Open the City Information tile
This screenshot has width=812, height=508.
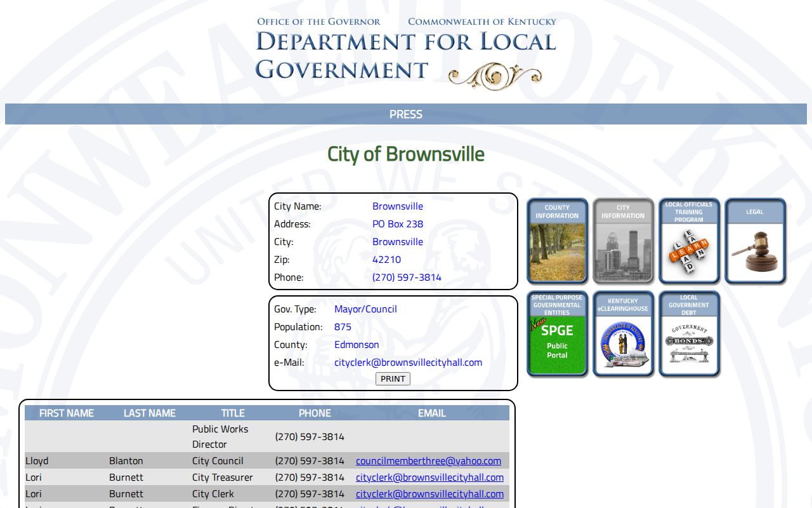click(x=623, y=241)
